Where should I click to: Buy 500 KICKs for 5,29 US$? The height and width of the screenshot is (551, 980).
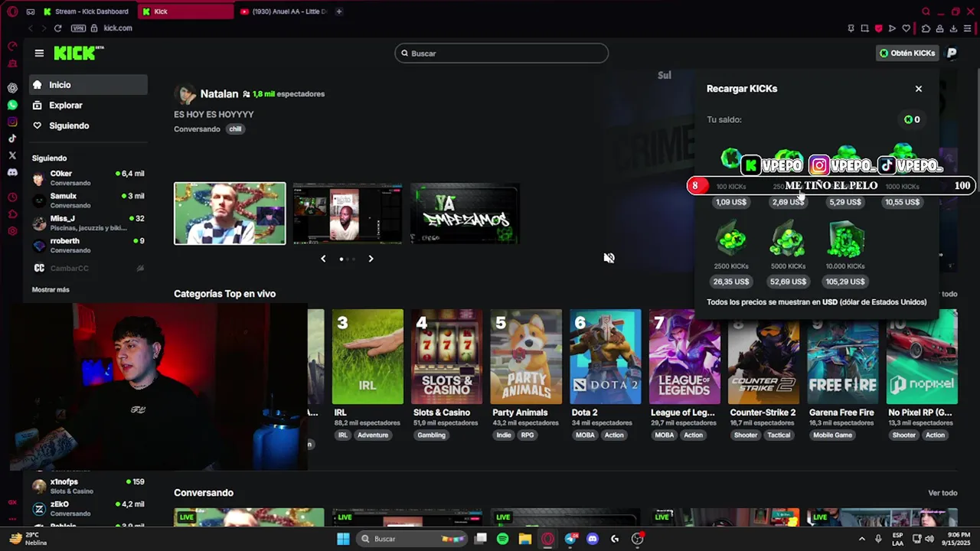click(845, 202)
